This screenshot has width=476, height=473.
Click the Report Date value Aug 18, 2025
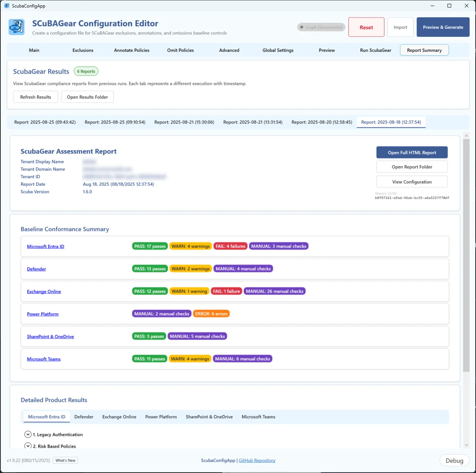(119, 184)
